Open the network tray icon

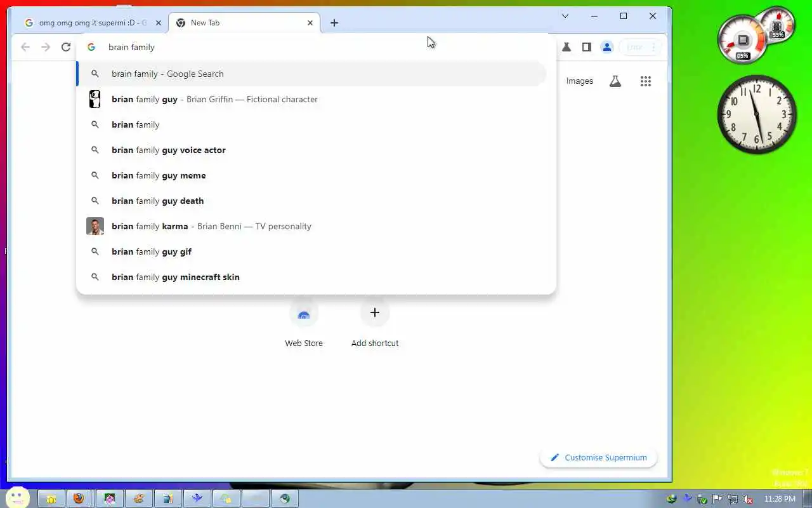point(733,499)
